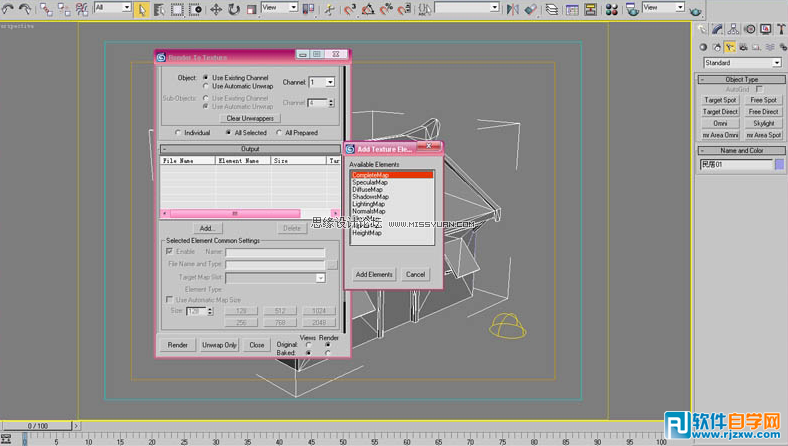Choose ShadowsMap from the element list
This screenshot has width=788, height=446.
(x=370, y=197)
